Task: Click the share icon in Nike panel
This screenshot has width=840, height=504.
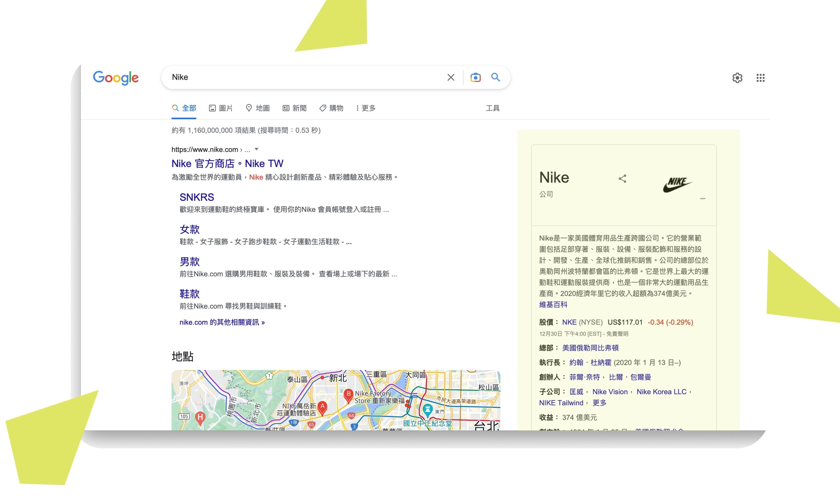Action: (x=622, y=179)
